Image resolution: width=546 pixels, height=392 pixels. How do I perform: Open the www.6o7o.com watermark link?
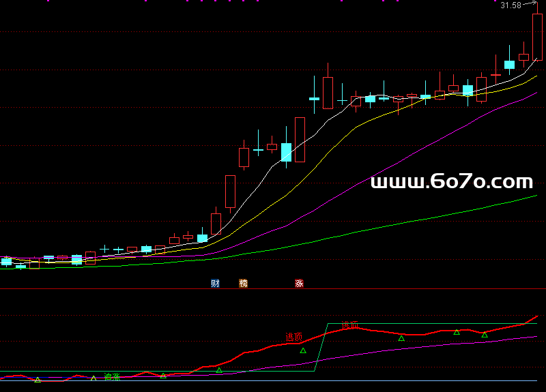click(451, 182)
